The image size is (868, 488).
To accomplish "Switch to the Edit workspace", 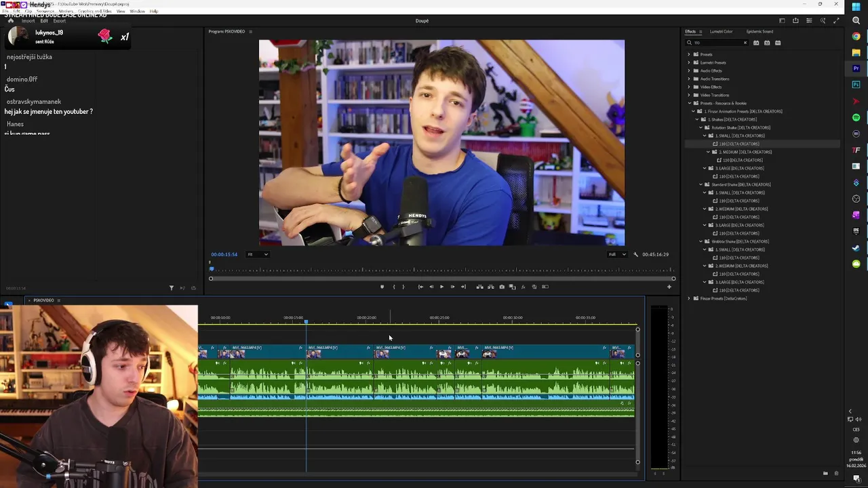I will click(x=44, y=21).
